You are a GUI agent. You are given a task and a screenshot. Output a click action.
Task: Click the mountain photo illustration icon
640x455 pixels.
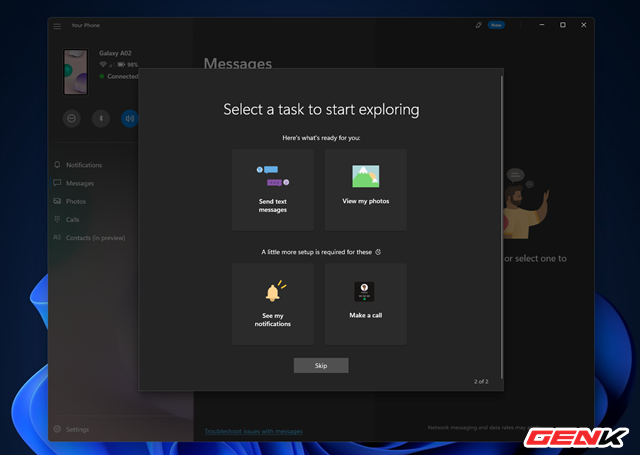pyautogui.click(x=366, y=176)
